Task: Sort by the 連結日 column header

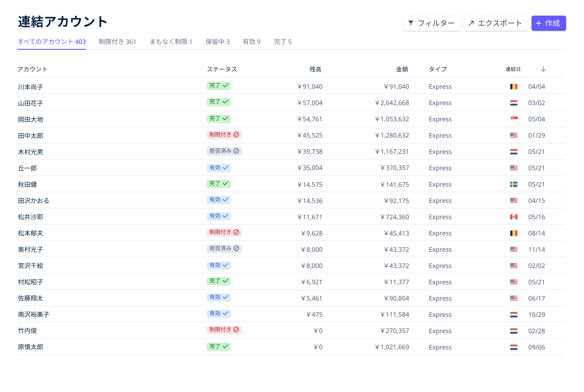Action: click(x=513, y=69)
